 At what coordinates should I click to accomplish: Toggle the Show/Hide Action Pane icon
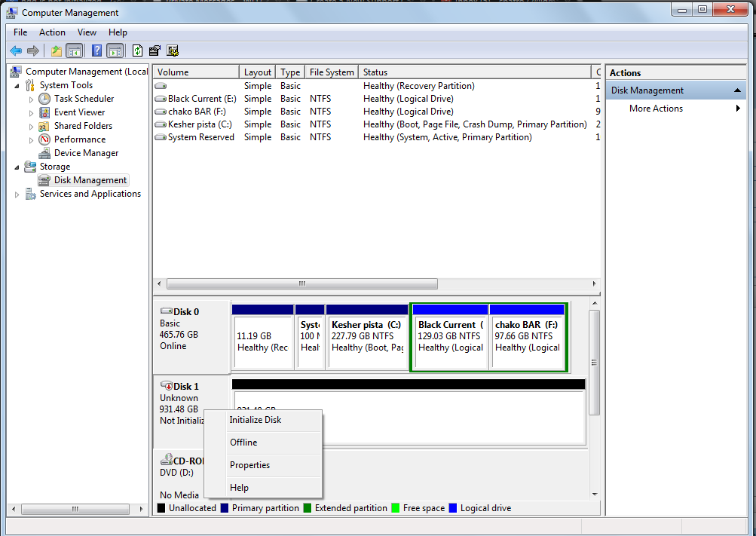click(x=115, y=51)
